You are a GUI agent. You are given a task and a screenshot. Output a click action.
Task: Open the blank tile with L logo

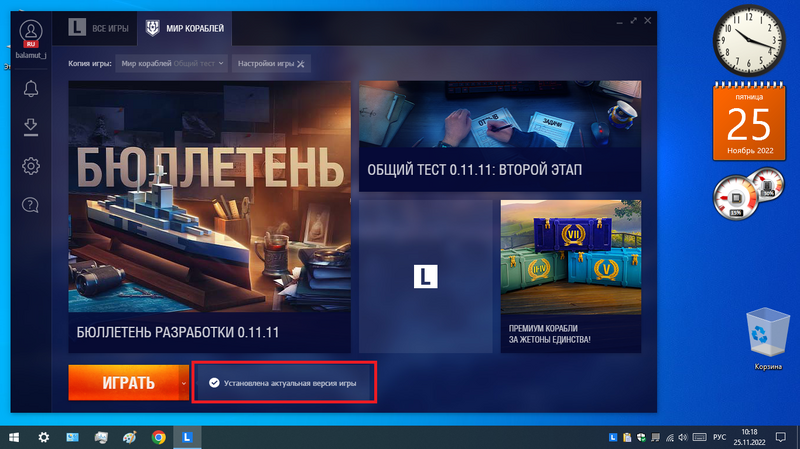click(x=426, y=276)
